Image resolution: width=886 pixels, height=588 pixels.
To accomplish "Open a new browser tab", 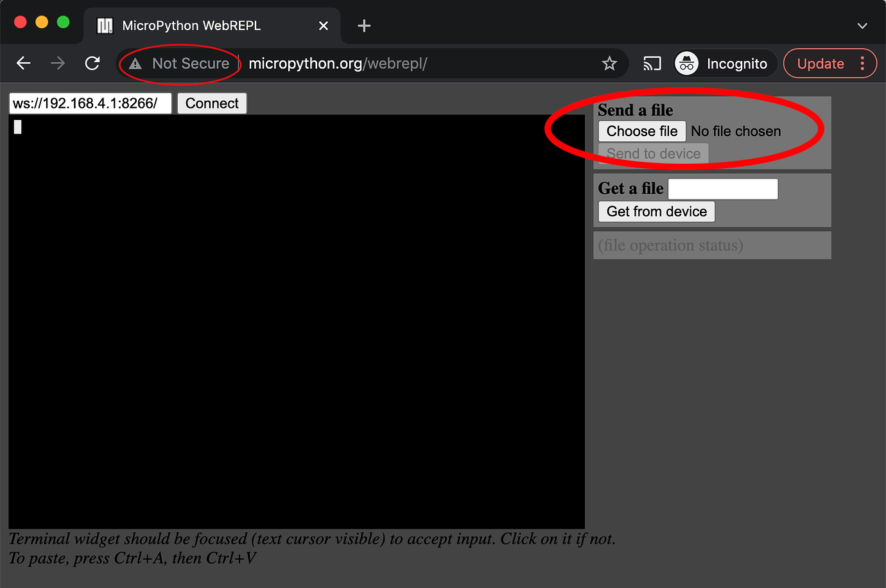I will [x=364, y=26].
